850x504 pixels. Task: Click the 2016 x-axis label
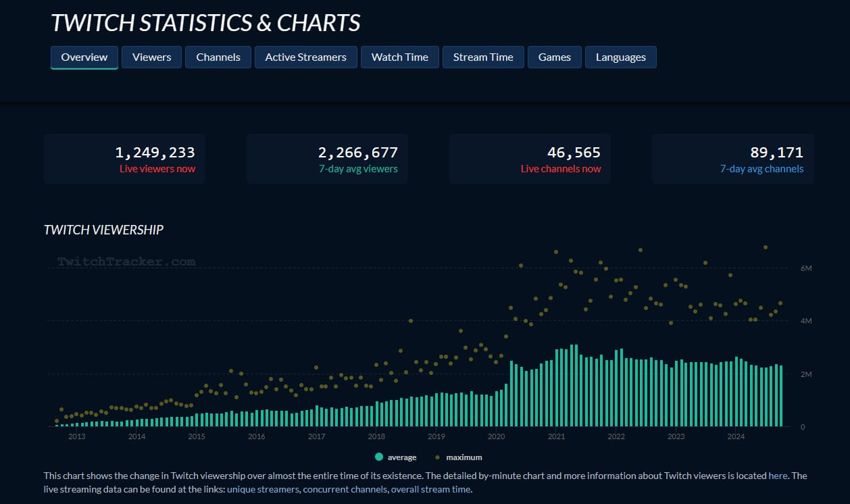coord(257,436)
